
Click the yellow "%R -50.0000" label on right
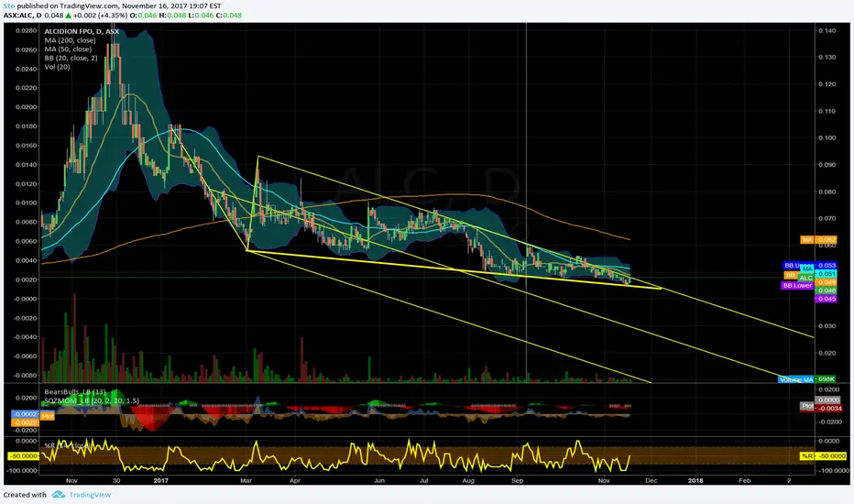tap(823, 456)
